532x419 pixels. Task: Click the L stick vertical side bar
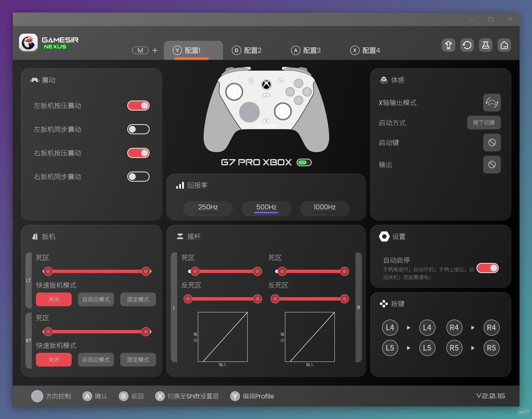point(174,307)
